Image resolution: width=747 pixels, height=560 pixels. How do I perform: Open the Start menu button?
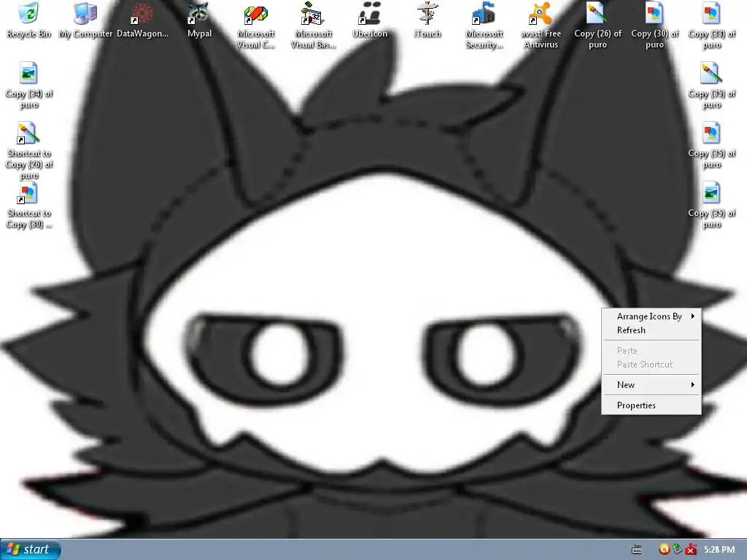coord(31,550)
